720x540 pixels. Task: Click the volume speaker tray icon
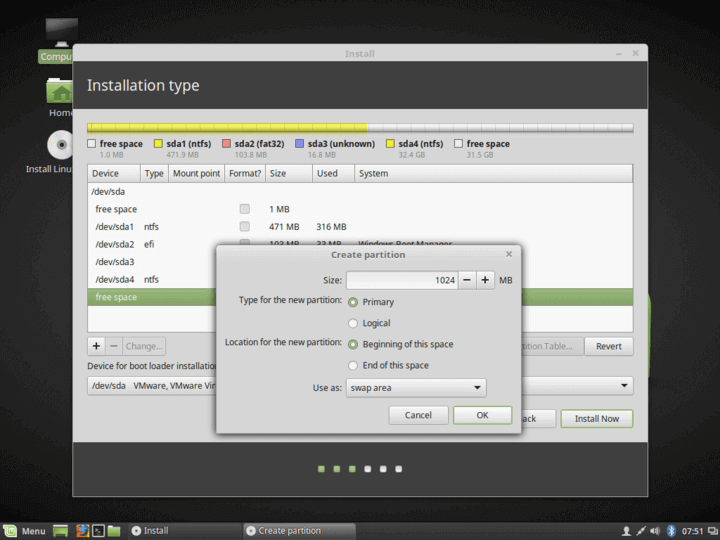[657, 530]
